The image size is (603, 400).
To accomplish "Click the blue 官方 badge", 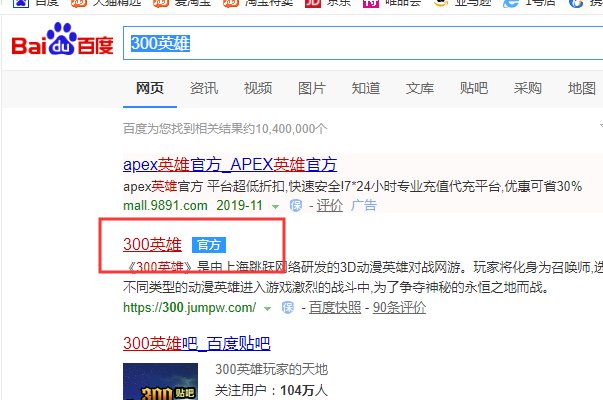I will [x=209, y=245].
